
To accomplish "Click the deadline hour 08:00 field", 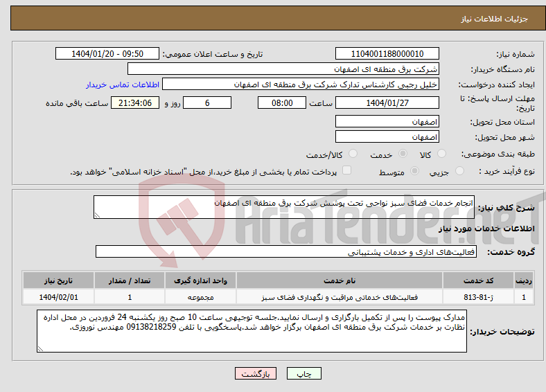I will point(282,103).
